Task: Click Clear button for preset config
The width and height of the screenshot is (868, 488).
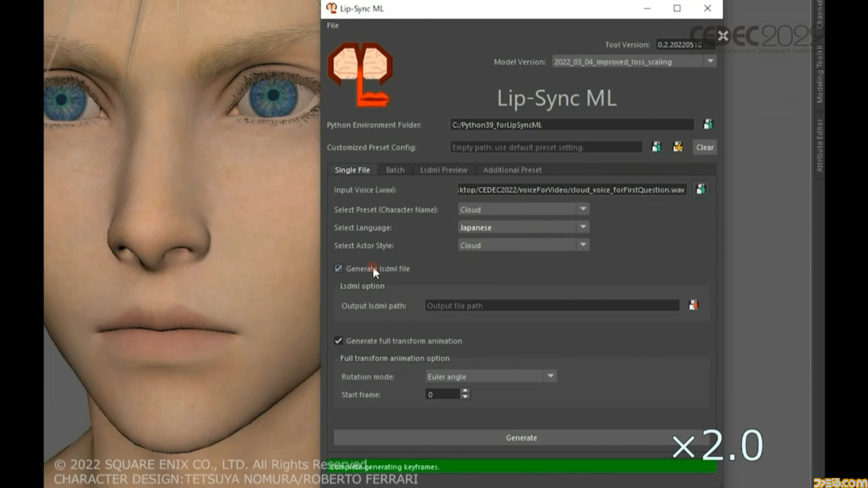Action: pyautogui.click(x=705, y=147)
